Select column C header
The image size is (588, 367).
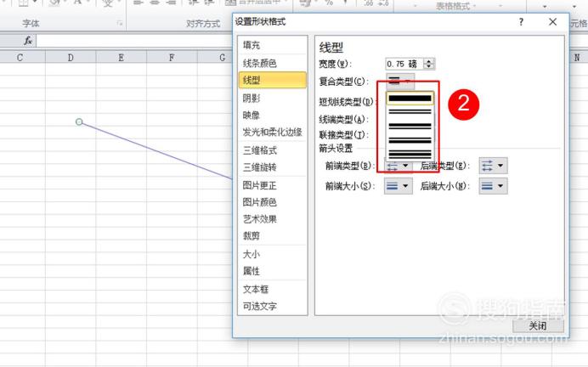pyautogui.click(x=20, y=58)
